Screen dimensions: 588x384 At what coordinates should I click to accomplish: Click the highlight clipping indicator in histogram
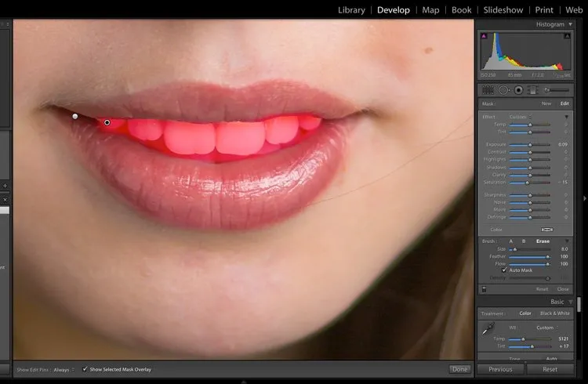pyautogui.click(x=568, y=36)
